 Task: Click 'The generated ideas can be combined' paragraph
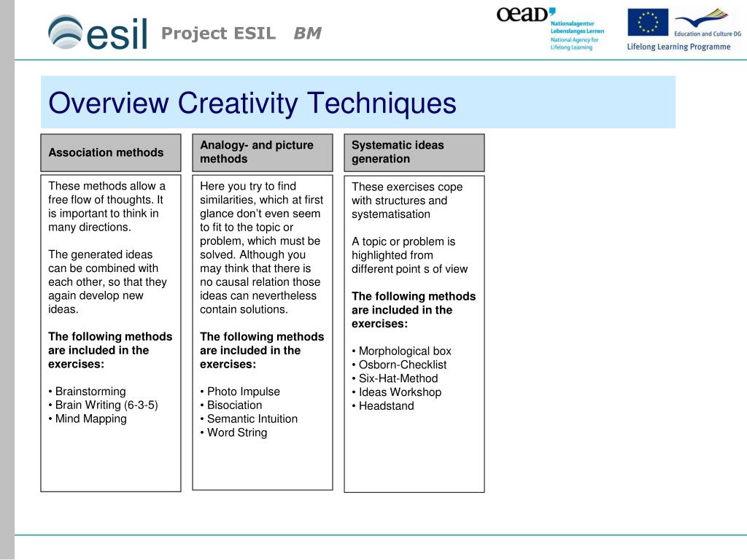[x=108, y=281]
